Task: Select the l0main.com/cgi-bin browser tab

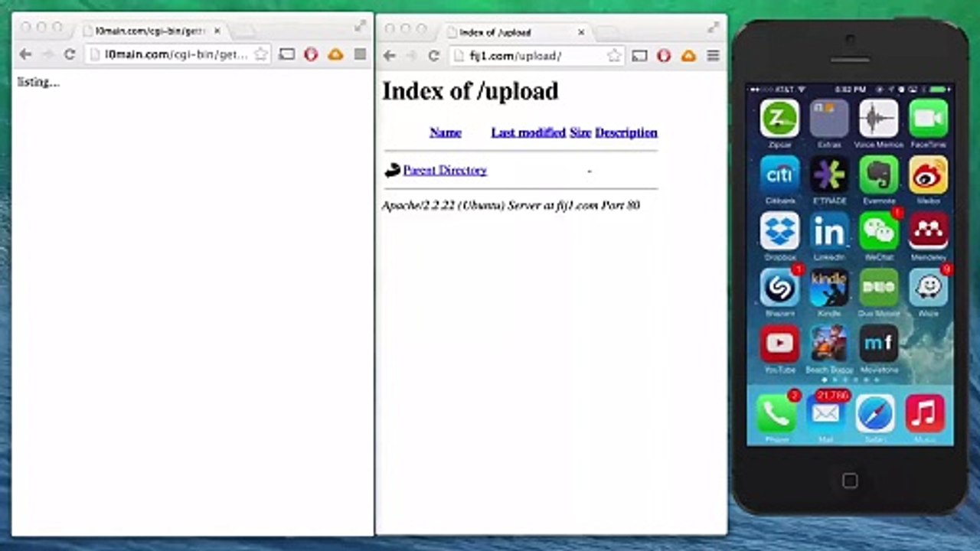Action: pos(151,31)
